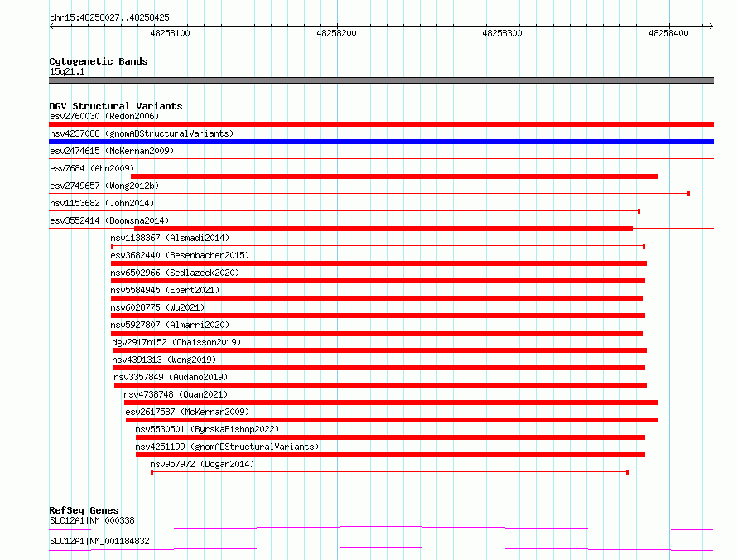
Task: Click start marker of nsv957972 (Dogan2014) line
Action: tap(152, 472)
